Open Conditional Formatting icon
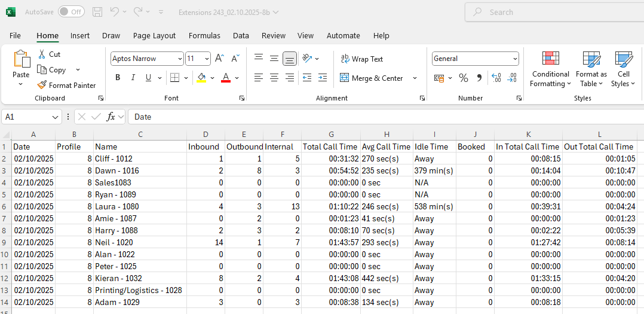The width and height of the screenshot is (644, 314). (x=550, y=59)
